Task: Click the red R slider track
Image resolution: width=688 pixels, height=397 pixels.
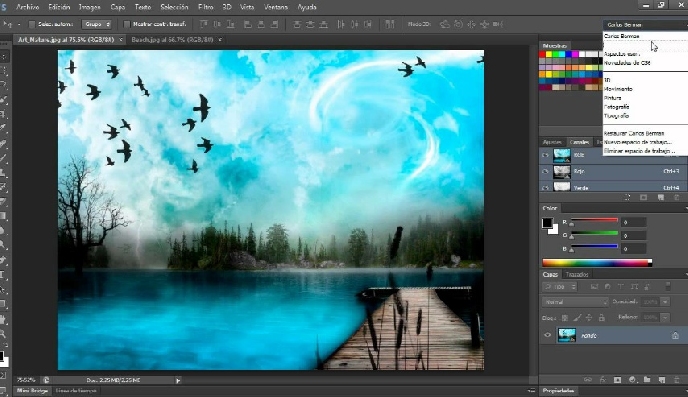Action: (594, 220)
